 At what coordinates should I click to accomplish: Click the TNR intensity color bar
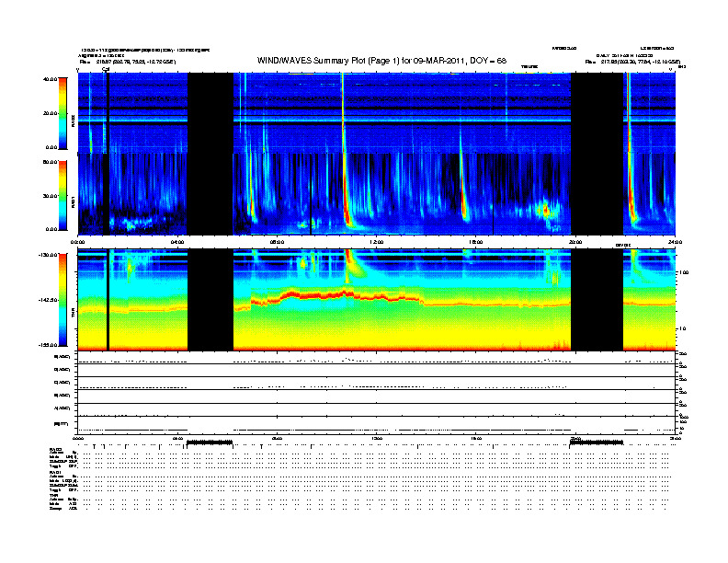pos(63,300)
